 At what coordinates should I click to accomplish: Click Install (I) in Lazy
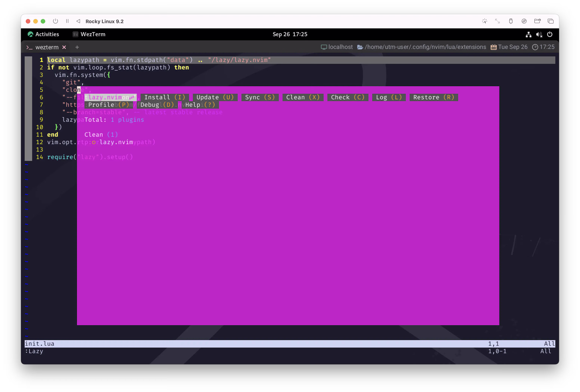tap(165, 97)
